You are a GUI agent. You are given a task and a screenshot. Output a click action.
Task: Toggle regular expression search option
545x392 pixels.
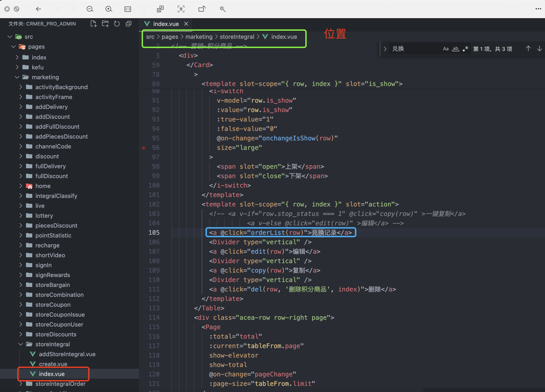click(x=466, y=49)
